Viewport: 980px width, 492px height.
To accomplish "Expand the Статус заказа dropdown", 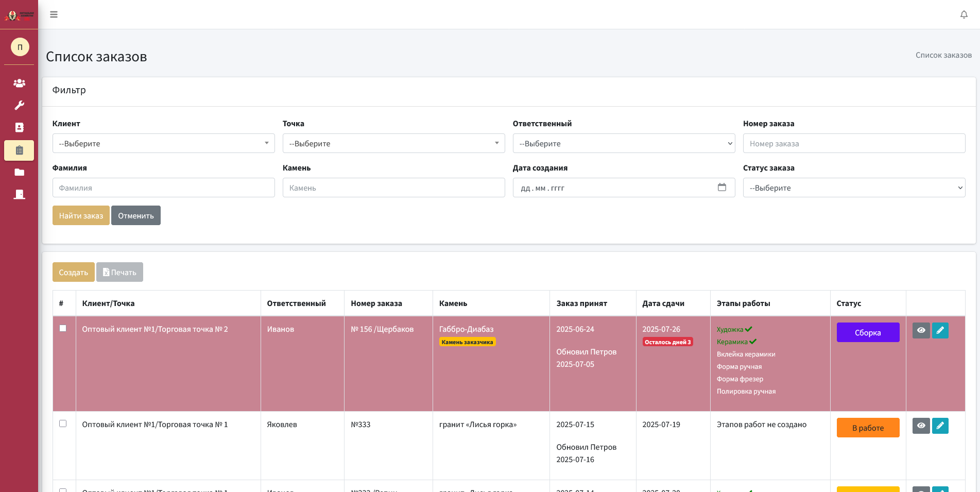I will [x=854, y=188].
